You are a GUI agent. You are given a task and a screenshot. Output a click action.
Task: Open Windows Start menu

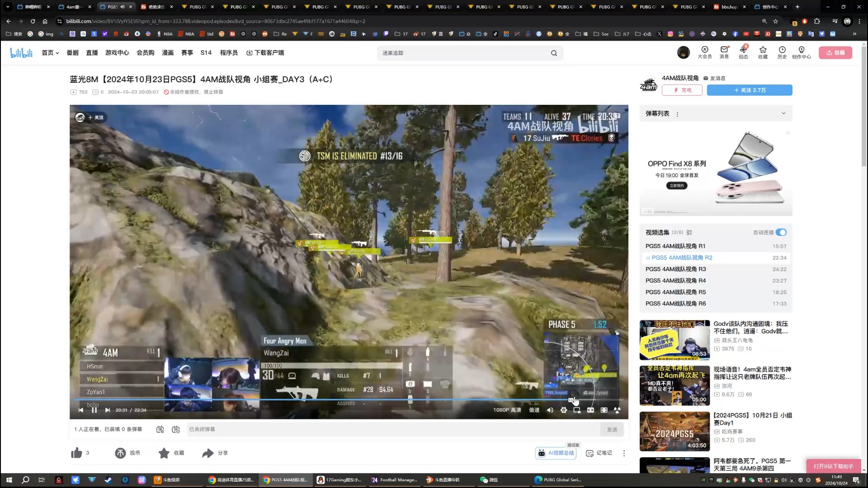coord(9,480)
